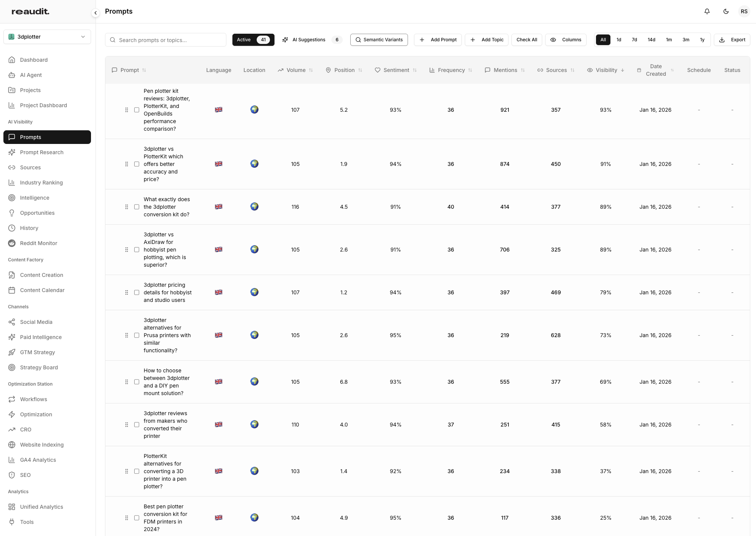
Task: Export the prompts table
Action: [732, 40]
